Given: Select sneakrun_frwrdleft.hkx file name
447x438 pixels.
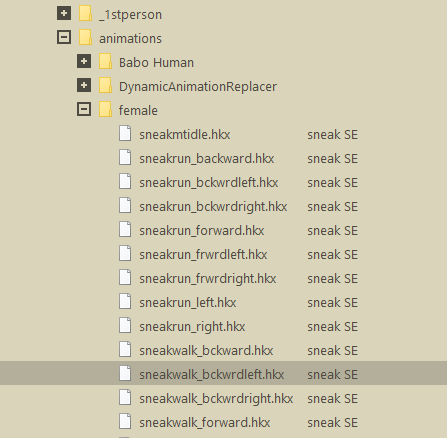Looking at the screenshot, I should tap(203, 255).
